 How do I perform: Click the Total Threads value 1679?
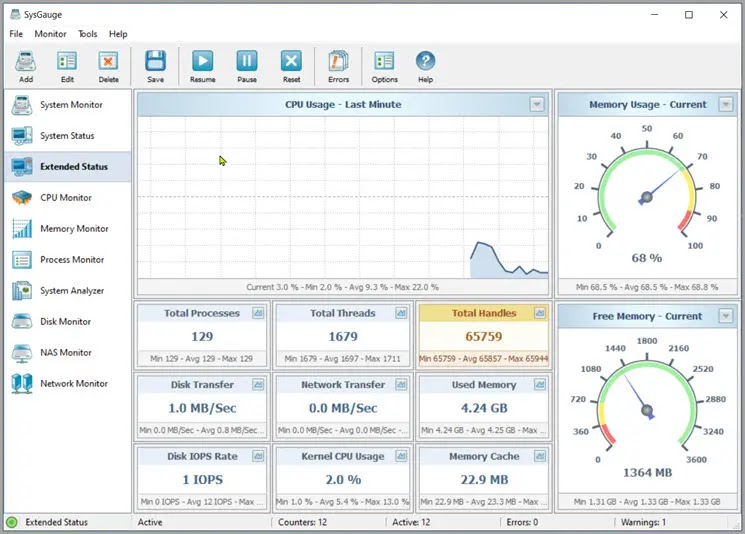point(343,336)
